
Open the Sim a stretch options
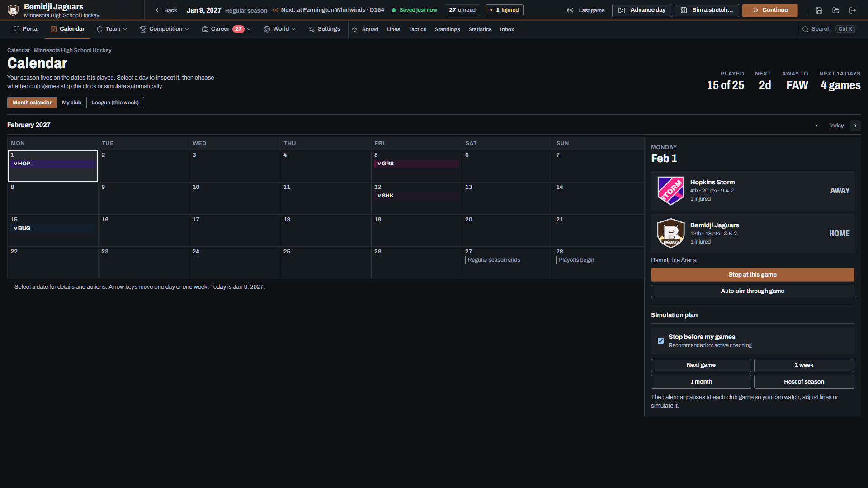point(707,10)
